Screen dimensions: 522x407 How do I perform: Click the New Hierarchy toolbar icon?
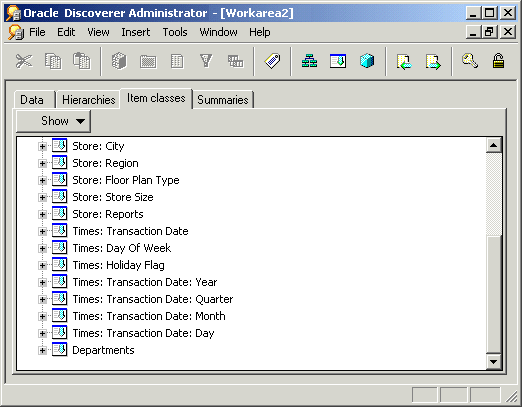pos(309,61)
